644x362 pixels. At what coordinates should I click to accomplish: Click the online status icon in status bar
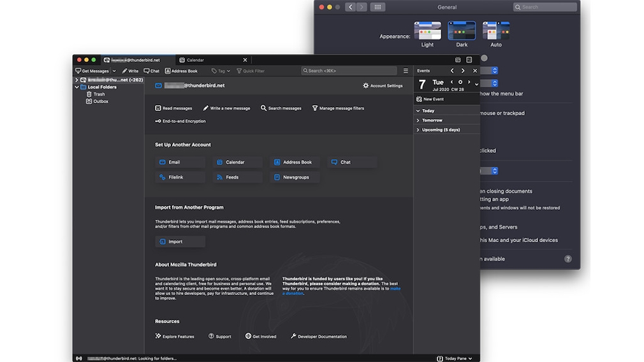(x=79, y=358)
